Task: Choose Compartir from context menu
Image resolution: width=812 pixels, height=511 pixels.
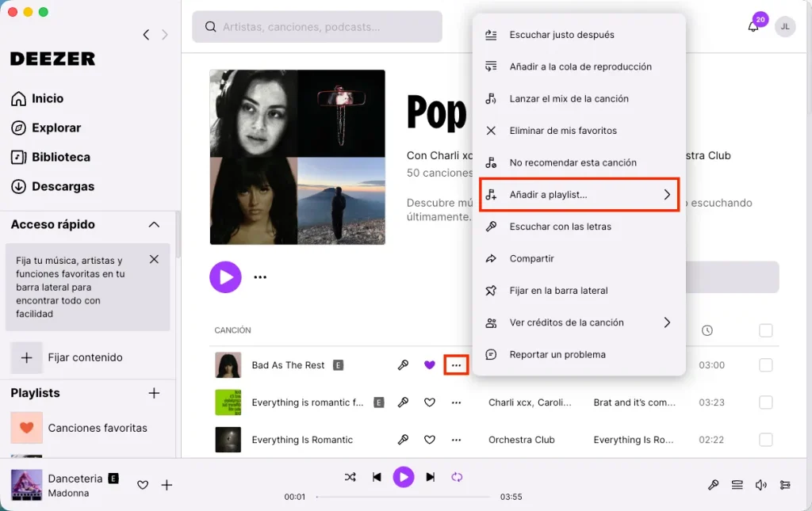Action: pyautogui.click(x=579, y=258)
